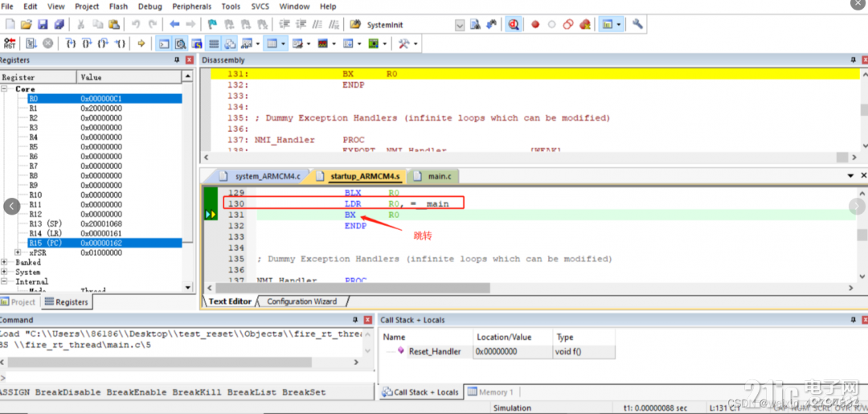Switch to the Project panel tab

(x=18, y=302)
